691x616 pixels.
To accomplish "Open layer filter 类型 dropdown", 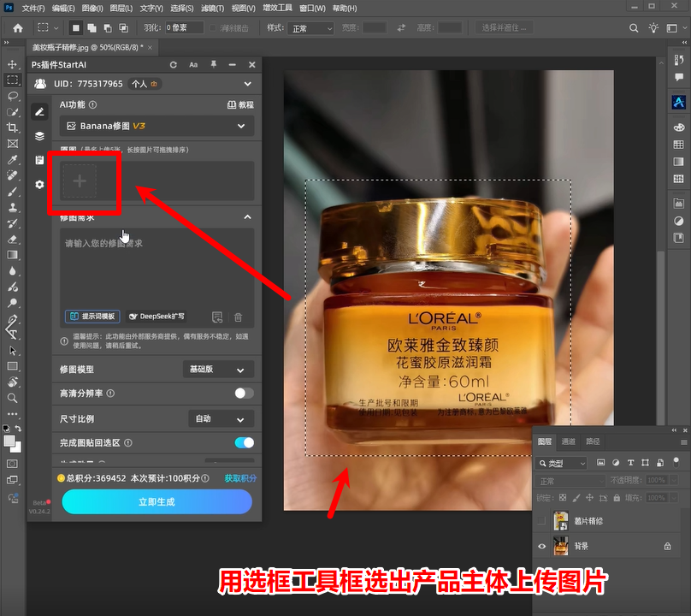I will tap(561, 463).
